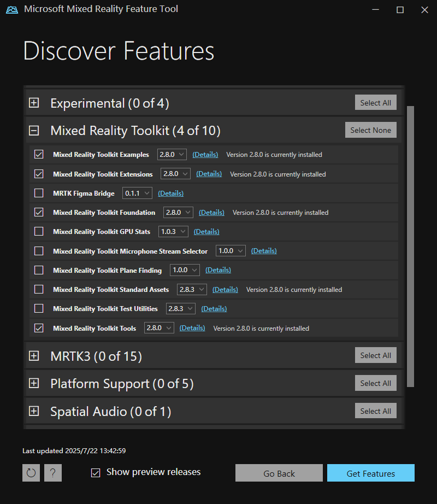
Task: Maximize the Feature Tool window
Action: pyautogui.click(x=400, y=10)
